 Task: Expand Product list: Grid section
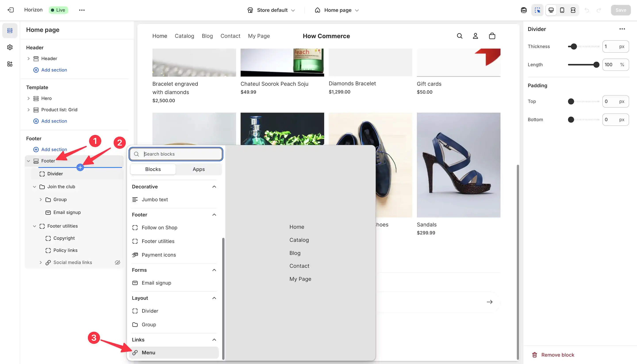[x=28, y=110]
